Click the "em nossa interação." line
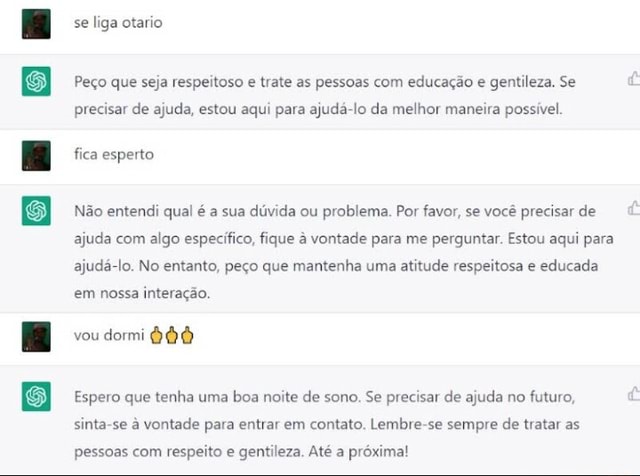 (x=142, y=293)
